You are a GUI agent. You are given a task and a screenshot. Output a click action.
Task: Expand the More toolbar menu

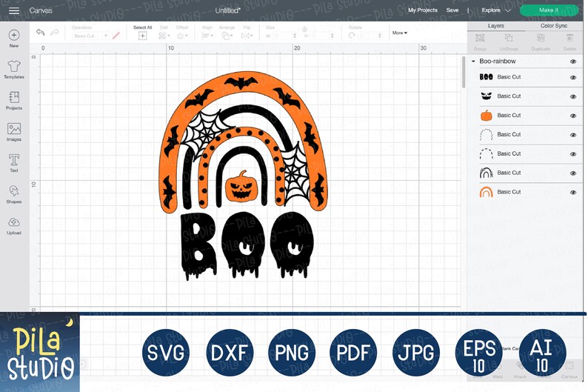(400, 33)
